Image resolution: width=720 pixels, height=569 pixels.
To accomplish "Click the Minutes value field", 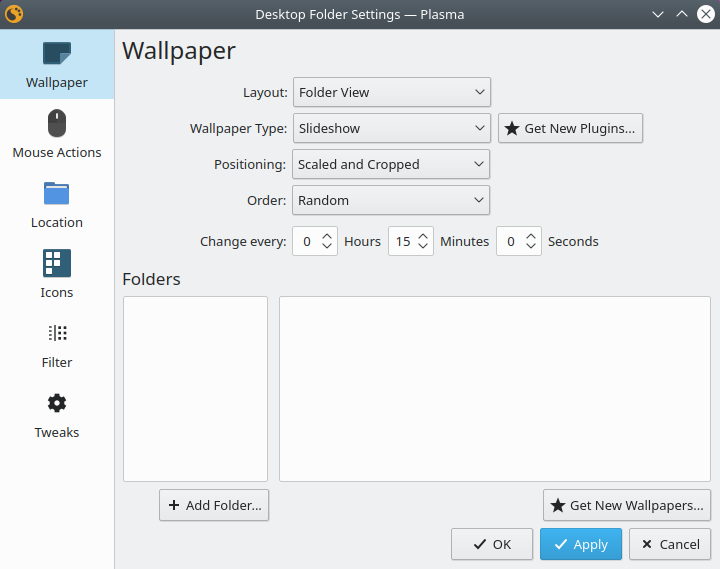I will 402,241.
